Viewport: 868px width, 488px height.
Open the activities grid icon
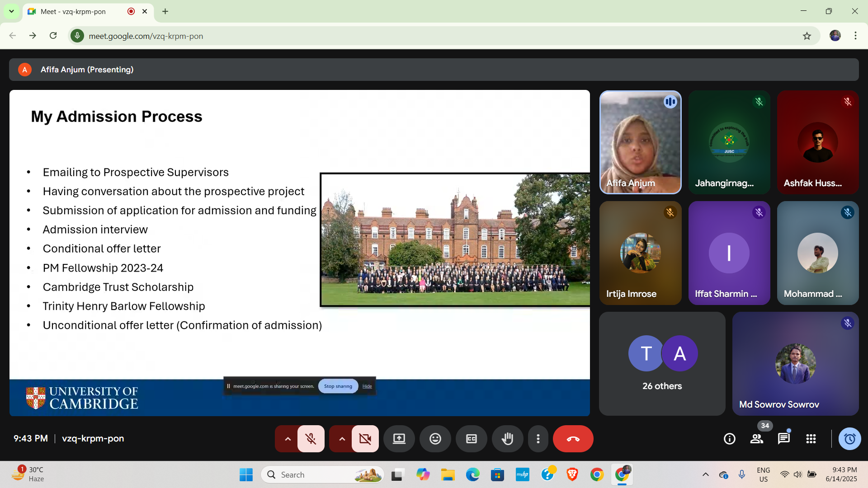(x=811, y=439)
